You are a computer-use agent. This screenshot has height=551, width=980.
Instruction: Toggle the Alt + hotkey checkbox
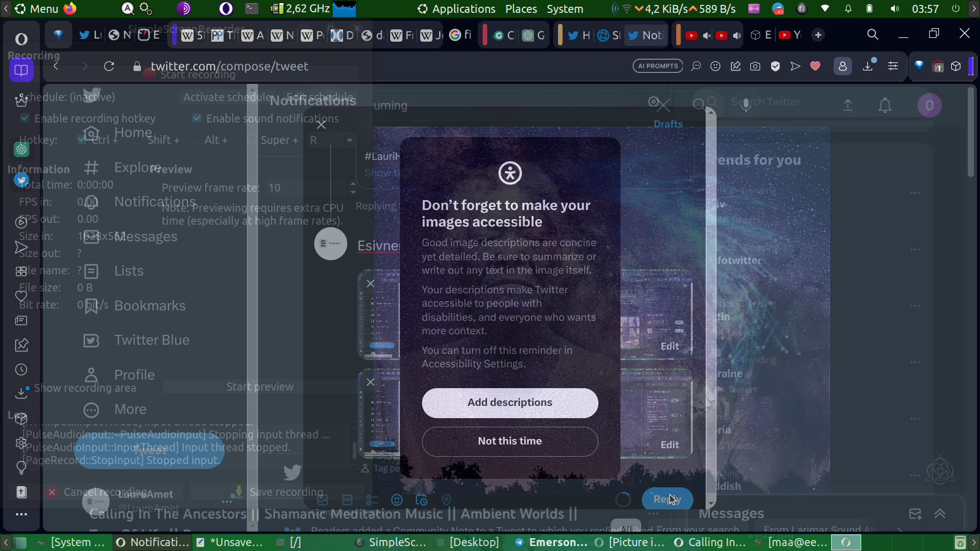195,140
